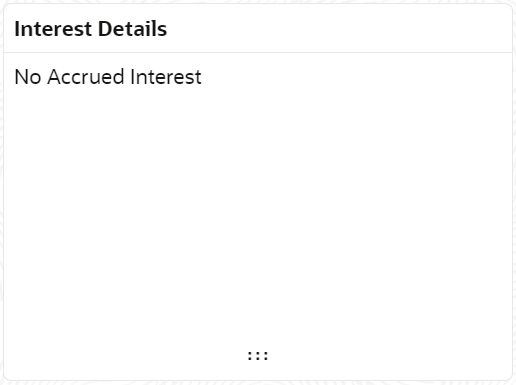
Task: Select the Interest Details heading
Action: coord(91,29)
